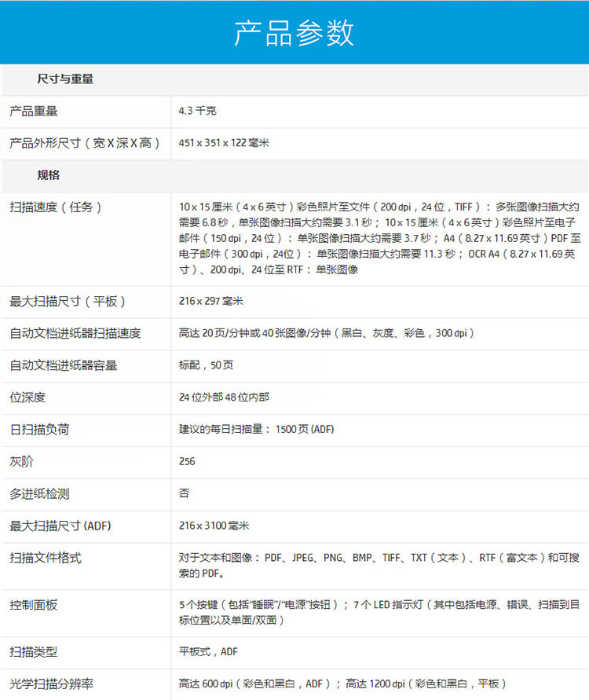Select the 尺寸与重量 section heading
Image resolution: width=589 pixels, height=700 pixels.
[x=65, y=79]
